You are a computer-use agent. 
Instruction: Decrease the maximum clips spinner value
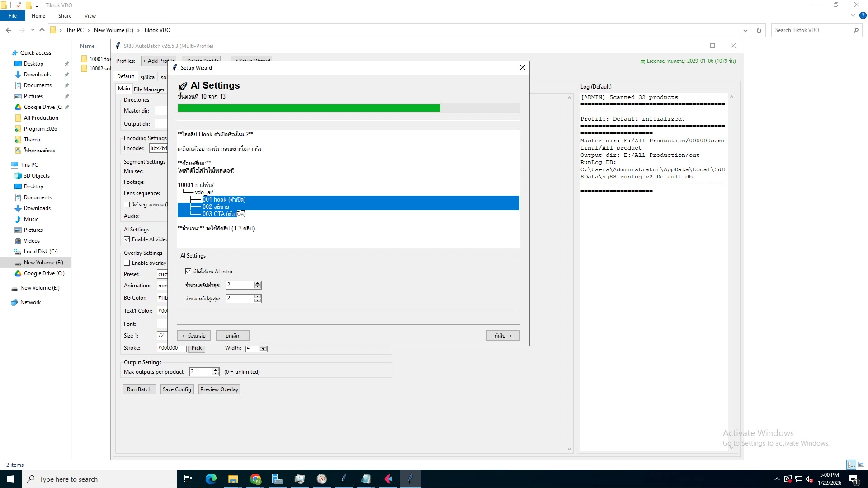[x=258, y=300]
